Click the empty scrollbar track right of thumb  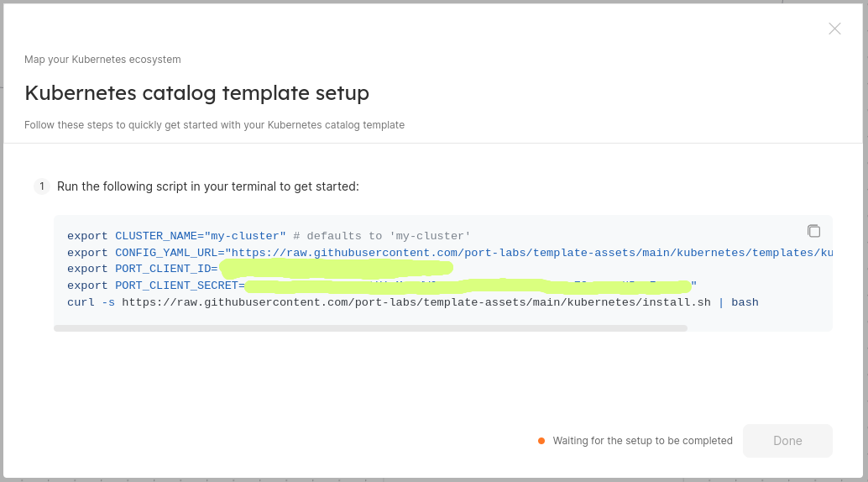(759, 328)
